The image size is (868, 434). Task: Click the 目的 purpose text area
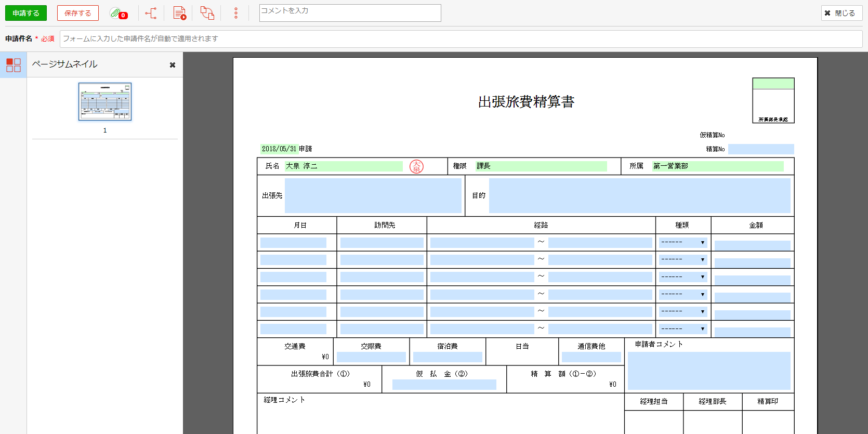click(x=640, y=195)
